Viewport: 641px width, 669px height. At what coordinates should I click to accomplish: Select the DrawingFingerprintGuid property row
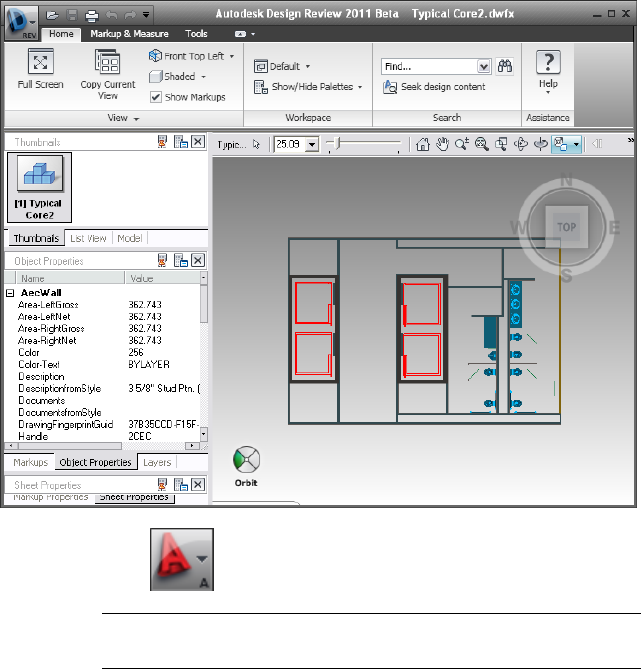(x=102, y=424)
